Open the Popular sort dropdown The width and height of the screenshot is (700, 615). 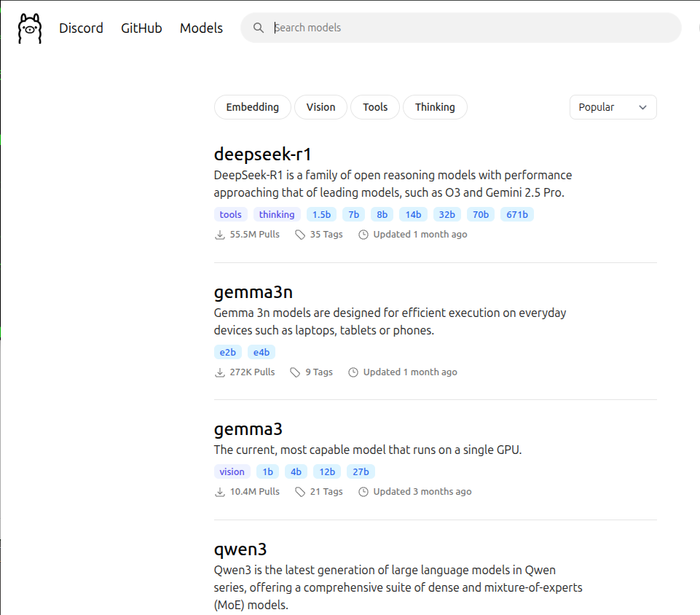(x=613, y=107)
